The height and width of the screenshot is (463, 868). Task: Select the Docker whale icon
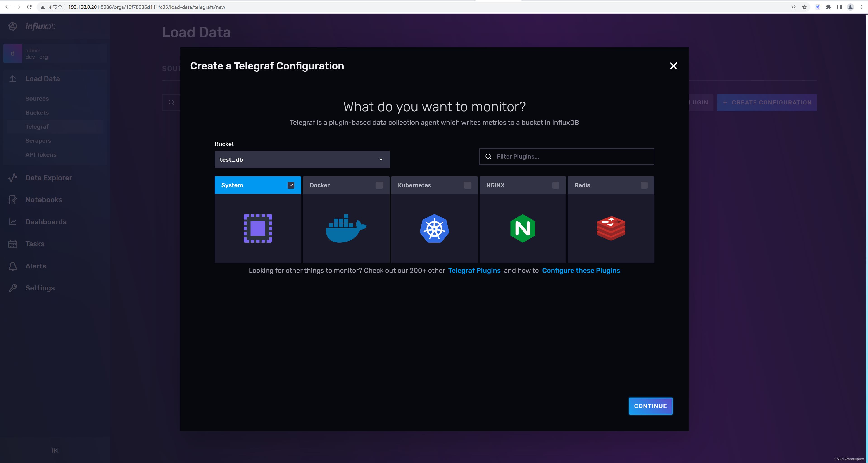tap(346, 228)
